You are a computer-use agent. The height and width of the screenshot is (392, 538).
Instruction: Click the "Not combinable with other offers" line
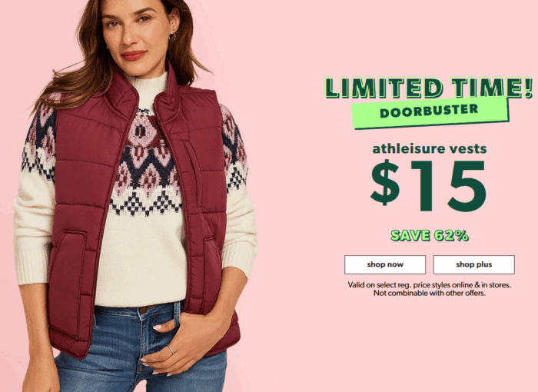(430, 293)
